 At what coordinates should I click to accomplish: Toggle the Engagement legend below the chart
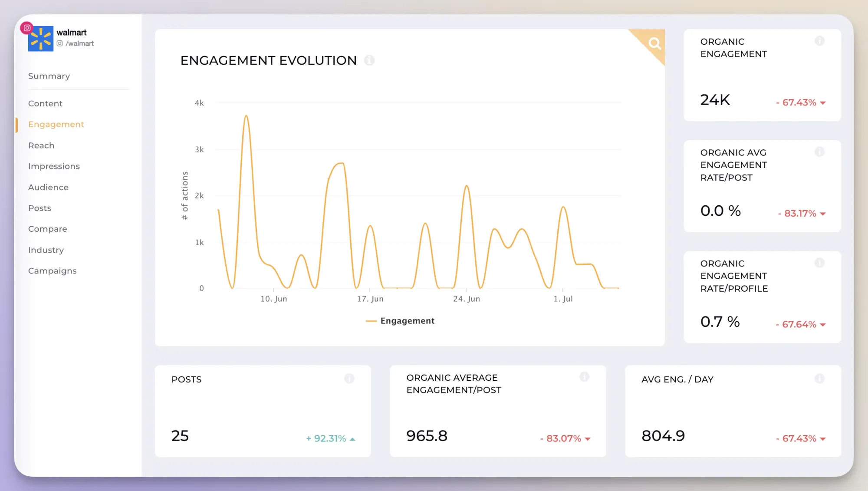(x=407, y=321)
